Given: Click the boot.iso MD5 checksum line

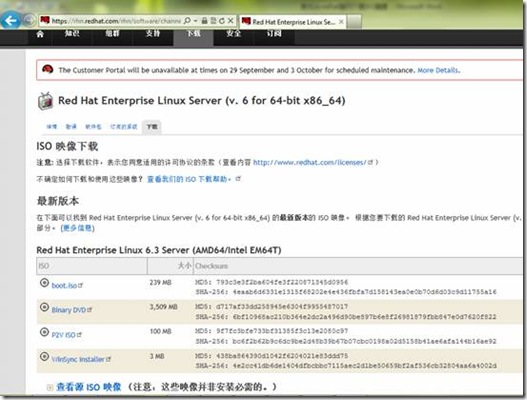Looking at the screenshot, I should [272, 282].
